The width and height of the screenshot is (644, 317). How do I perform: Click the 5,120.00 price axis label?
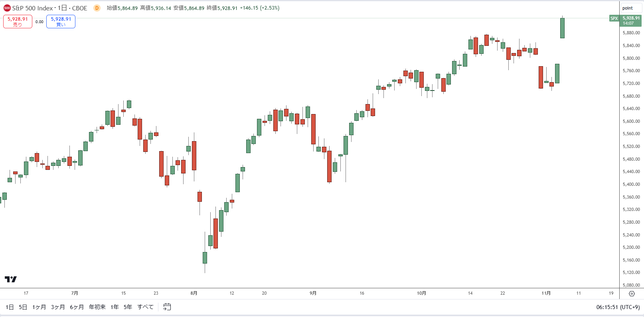(x=631, y=272)
